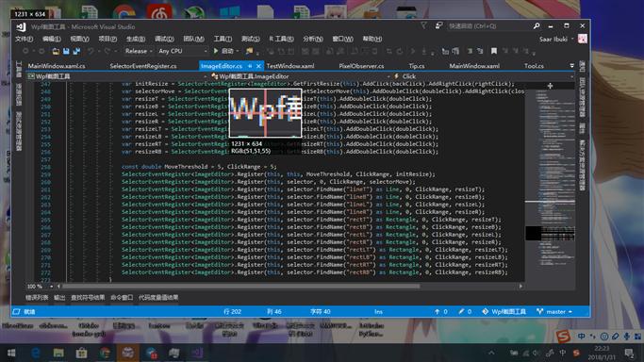This screenshot has width=644, height=362.
Task: Open the Any CPU platform dropdown
Action: tap(183, 51)
